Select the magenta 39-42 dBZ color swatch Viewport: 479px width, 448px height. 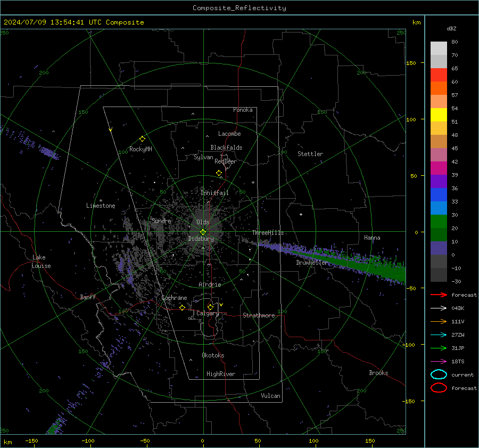coord(439,168)
